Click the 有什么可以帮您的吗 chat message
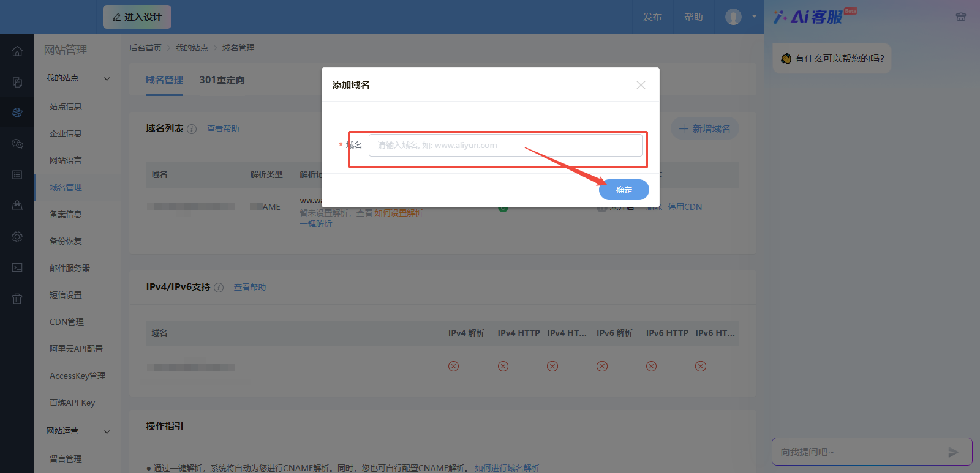Screen dimensions: 980x473 (832, 59)
